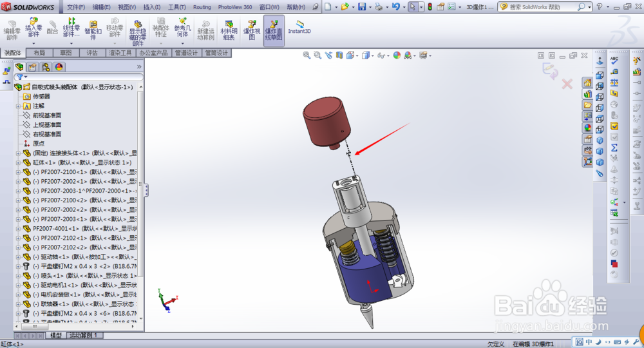Print the document icon

tap(379, 6)
